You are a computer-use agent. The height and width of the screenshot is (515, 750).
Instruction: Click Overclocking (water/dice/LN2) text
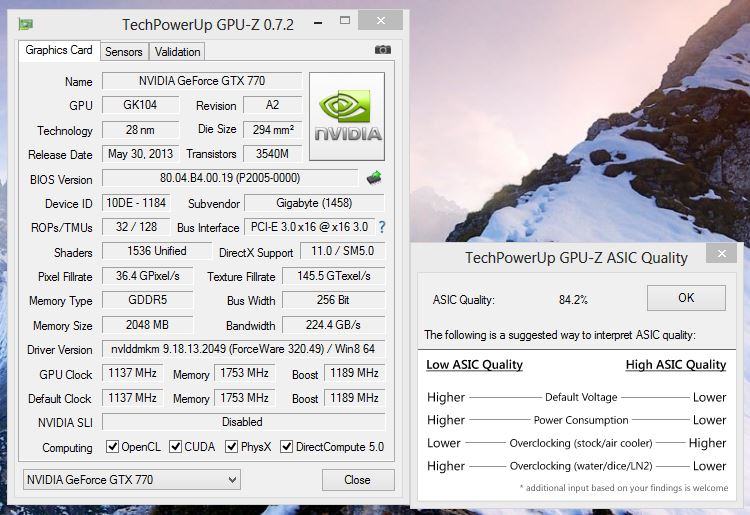click(581, 466)
